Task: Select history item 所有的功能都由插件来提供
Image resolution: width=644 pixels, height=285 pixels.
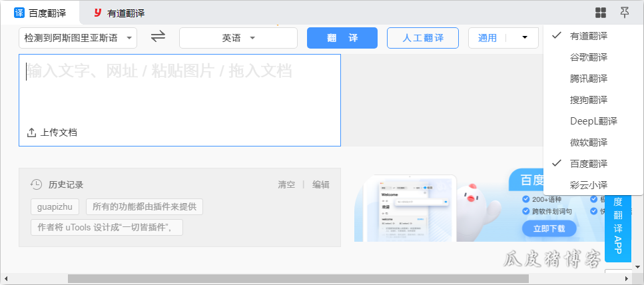Action: click(145, 207)
